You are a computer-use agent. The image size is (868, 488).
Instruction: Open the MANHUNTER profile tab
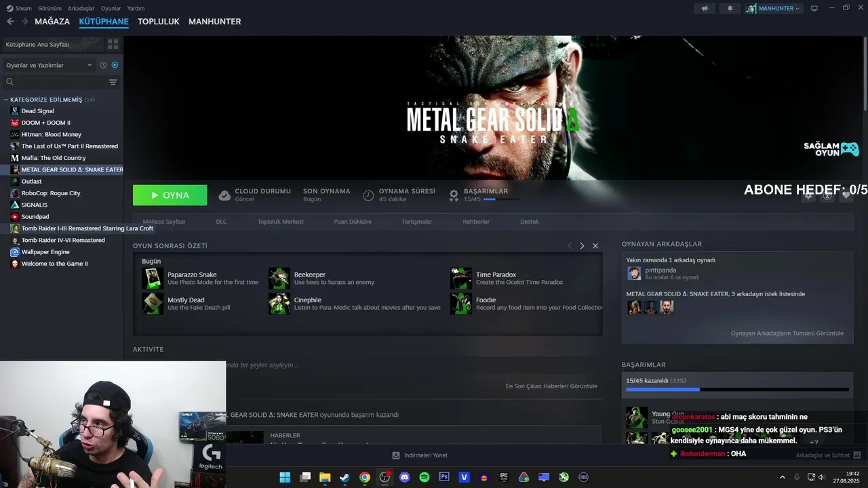pyautogui.click(x=214, y=22)
